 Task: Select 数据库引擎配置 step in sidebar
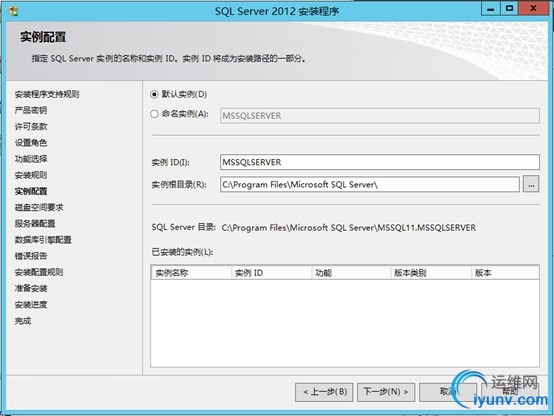43,240
